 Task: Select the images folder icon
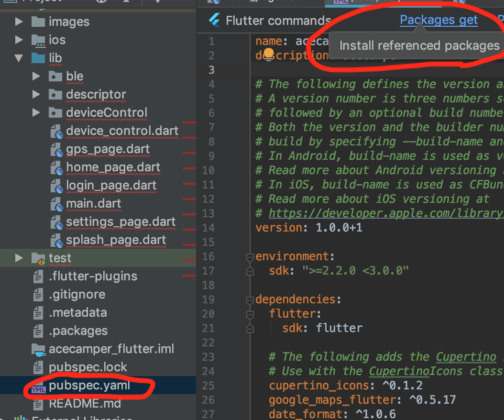(38, 22)
